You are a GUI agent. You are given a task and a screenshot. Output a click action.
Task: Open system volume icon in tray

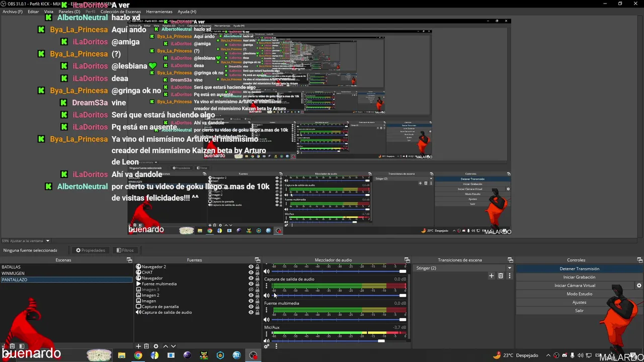coord(580,355)
